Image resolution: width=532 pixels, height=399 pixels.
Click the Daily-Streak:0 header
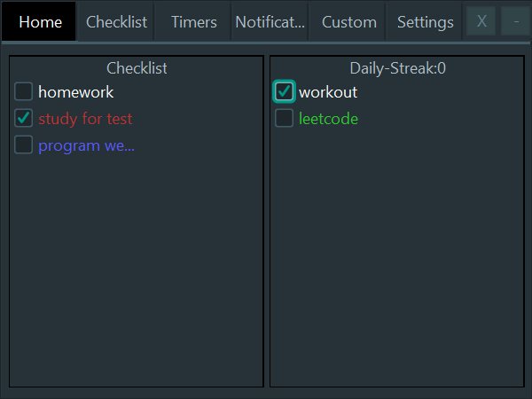(397, 68)
